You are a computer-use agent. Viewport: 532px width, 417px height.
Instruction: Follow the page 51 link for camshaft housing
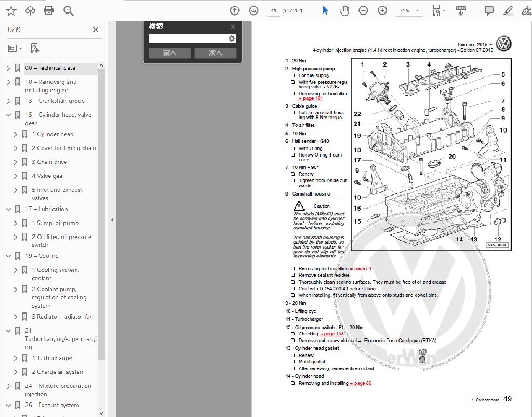point(361,269)
